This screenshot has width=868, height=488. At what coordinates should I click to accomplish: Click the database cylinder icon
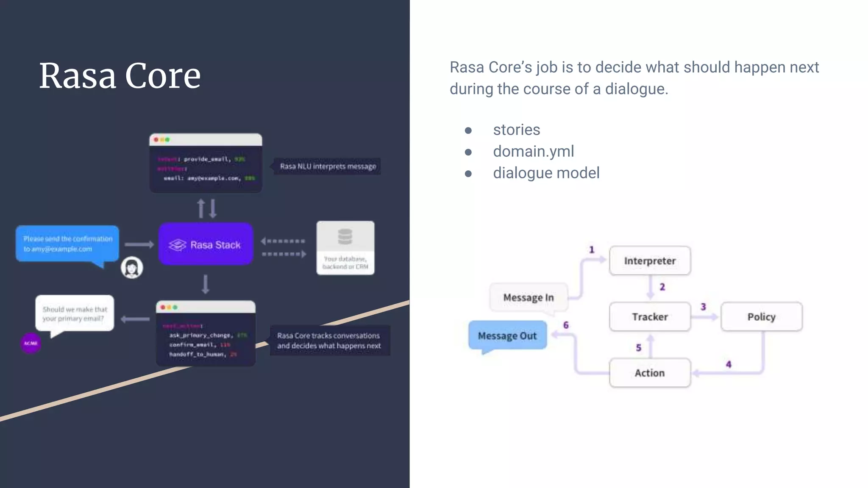345,237
